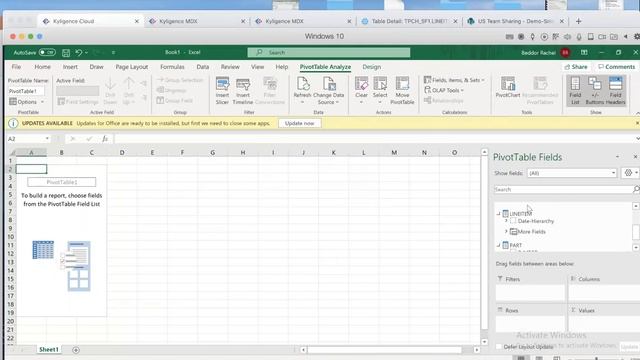Add a new sheet with plus icon
Screen dimensions: 640x360
pos(76,350)
